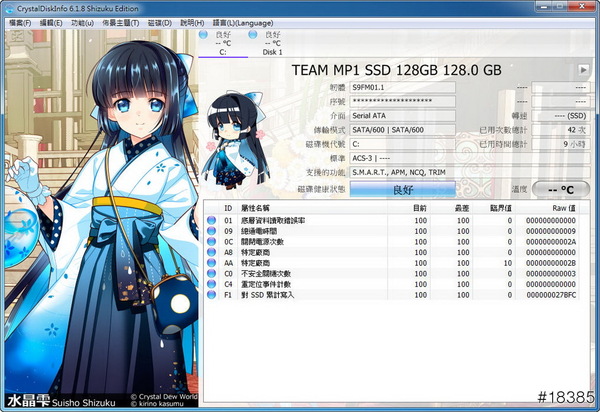This screenshot has width=600, height=412.
Task: Click the status orb of attribute 09
Action: (x=211, y=231)
